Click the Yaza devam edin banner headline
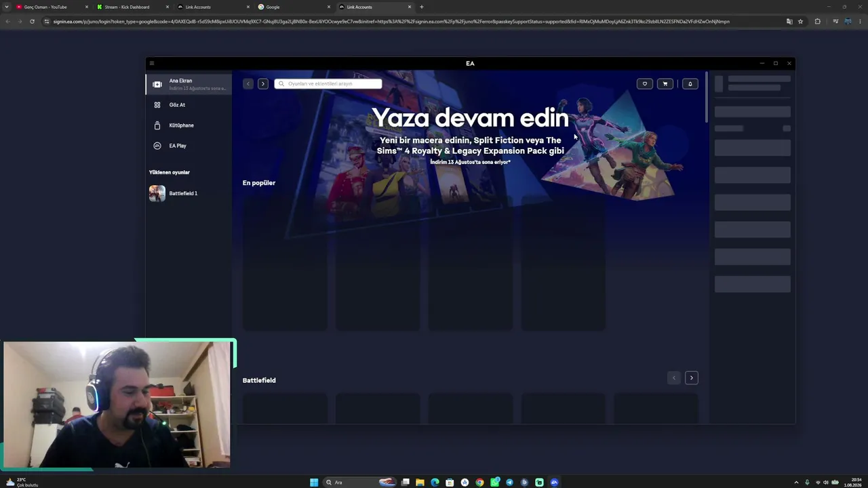This screenshot has height=488, width=868. 470,118
